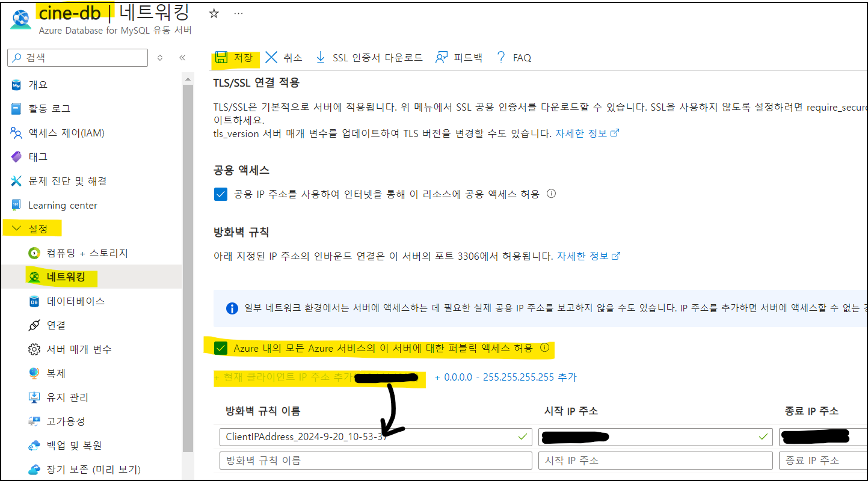Toggle Azure 내의 모든 Azure 서비스 checkbox
868x481 pixels.
click(221, 348)
